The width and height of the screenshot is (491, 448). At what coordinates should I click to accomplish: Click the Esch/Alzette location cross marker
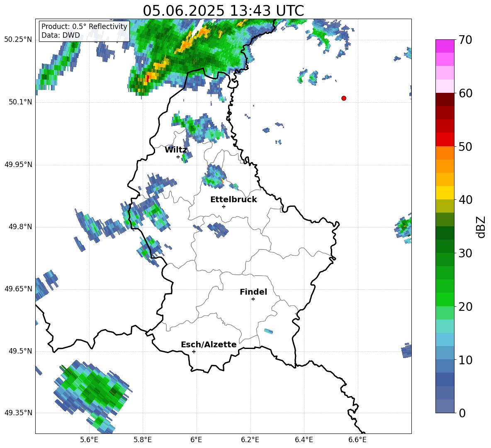tap(194, 351)
